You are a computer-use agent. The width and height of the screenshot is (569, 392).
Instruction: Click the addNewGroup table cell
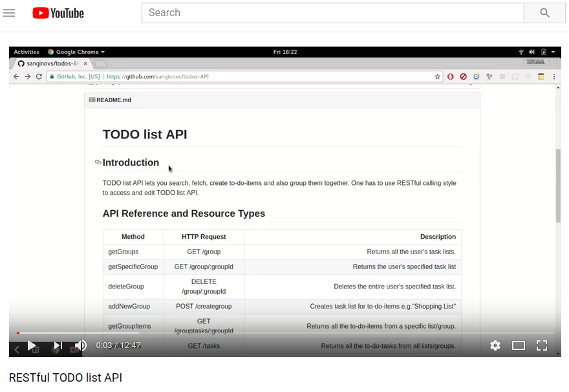134,307
